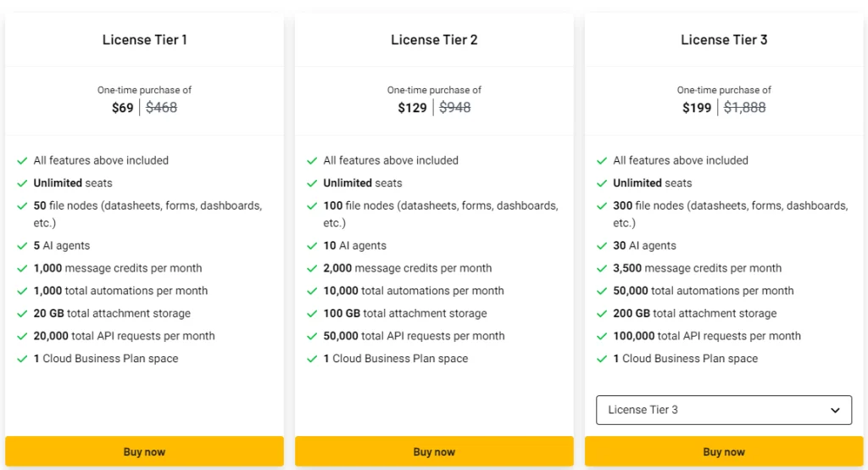Viewport: 868px width, 470px height.
Task: Click checkmark next to 10 AI agents
Action: (x=312, y=246)
